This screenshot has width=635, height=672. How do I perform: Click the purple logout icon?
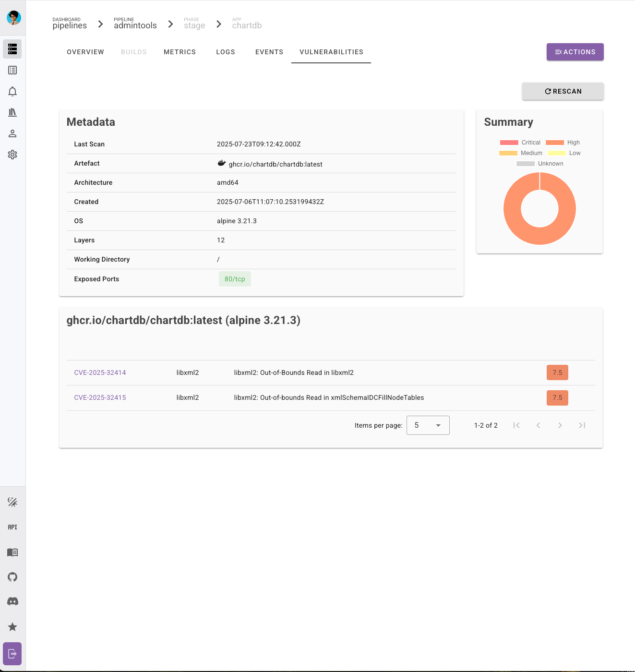(x=12, y=654)
